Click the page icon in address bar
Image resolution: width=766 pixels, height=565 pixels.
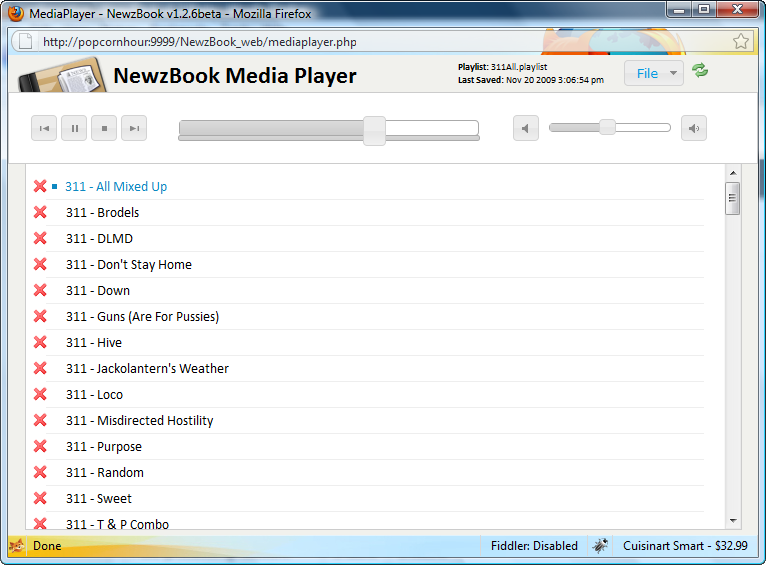point(25,42)
